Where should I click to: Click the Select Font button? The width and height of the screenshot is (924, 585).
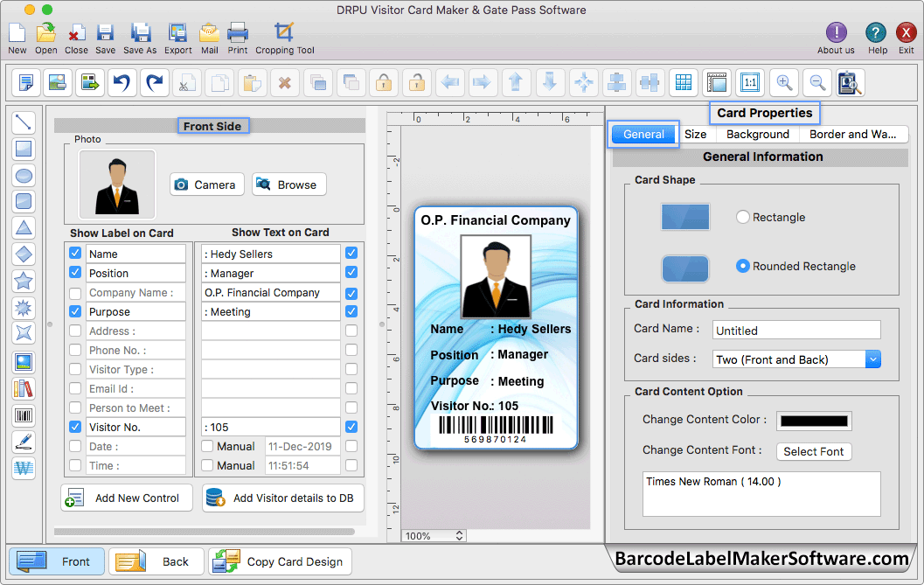pyautogui.click(x=814, y=451)
